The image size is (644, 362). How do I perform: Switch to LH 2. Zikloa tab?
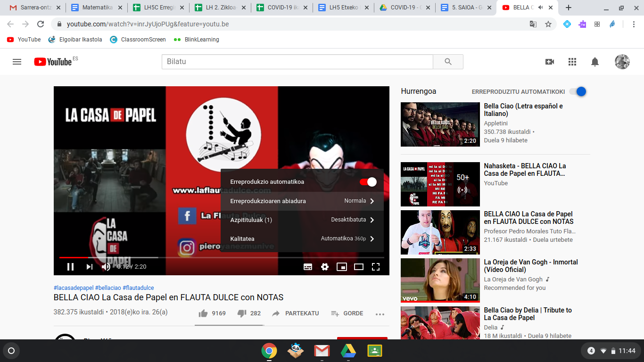[220, 8]
